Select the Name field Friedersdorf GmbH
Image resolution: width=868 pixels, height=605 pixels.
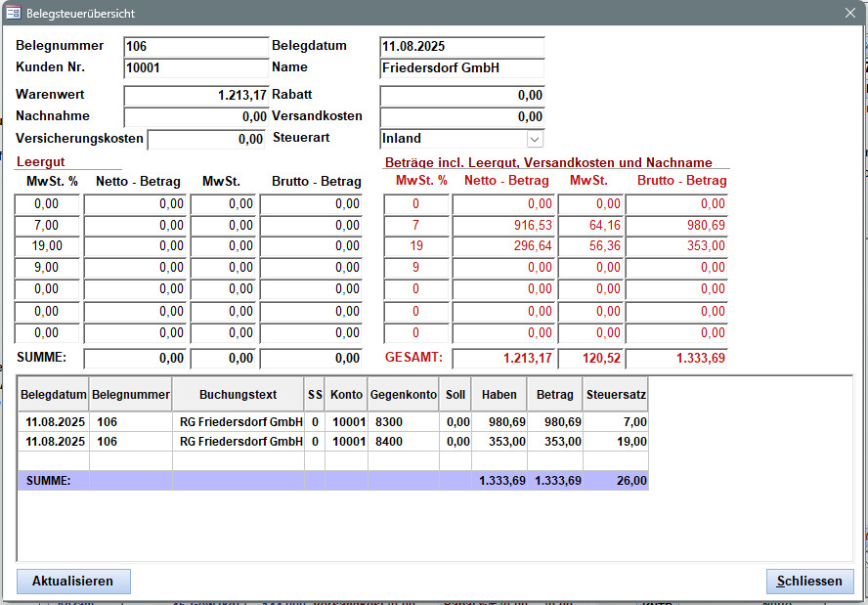point(461,68)
